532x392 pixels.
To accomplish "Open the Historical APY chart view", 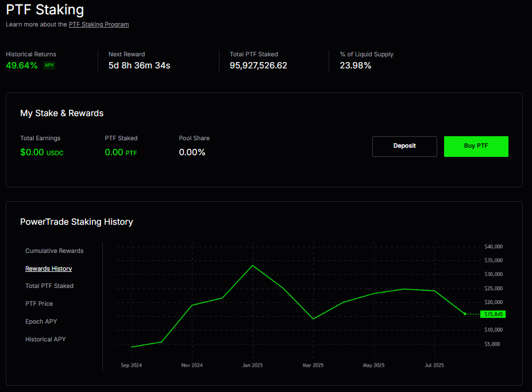I will coord(45,339).
